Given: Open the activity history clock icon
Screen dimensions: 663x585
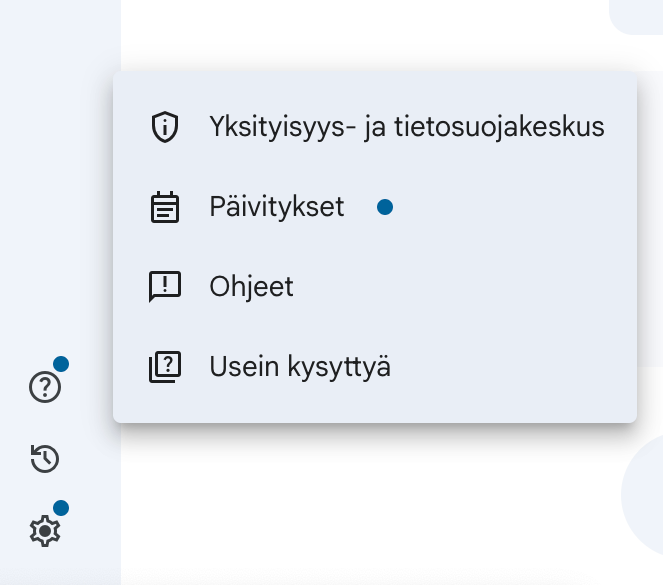Looking at the screenshot, I should coord(45,459).
